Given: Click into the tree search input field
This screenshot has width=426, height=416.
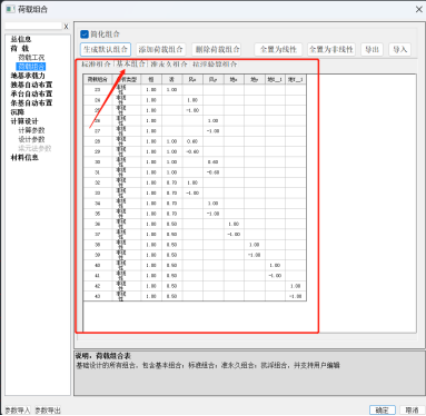Looking at the screenshot, I should coord(34,26).
